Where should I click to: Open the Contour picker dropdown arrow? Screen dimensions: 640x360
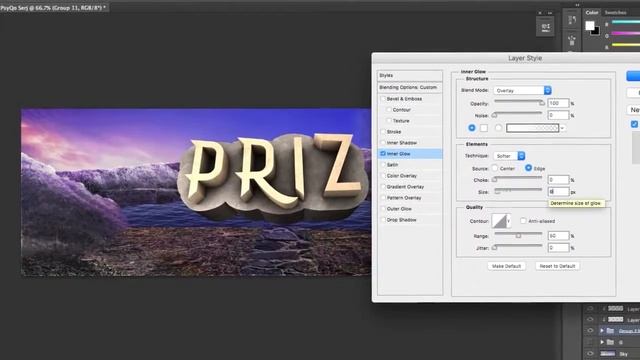(x=509, y=221)
